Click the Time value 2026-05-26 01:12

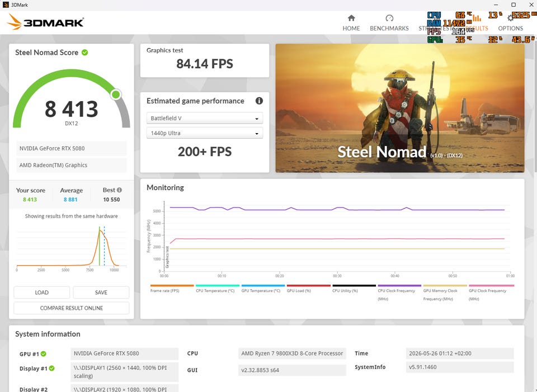[x=460, y=353]
